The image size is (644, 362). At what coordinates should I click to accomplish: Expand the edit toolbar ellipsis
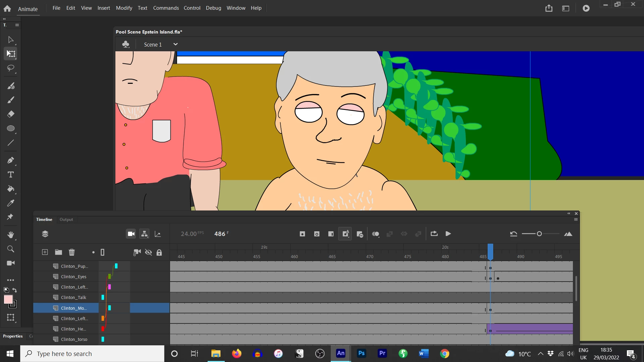(x=10, y=280)
